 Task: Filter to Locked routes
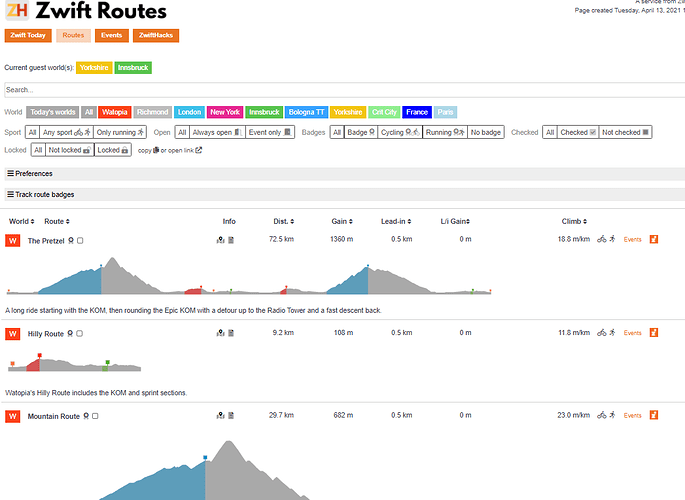click(113, 150)
